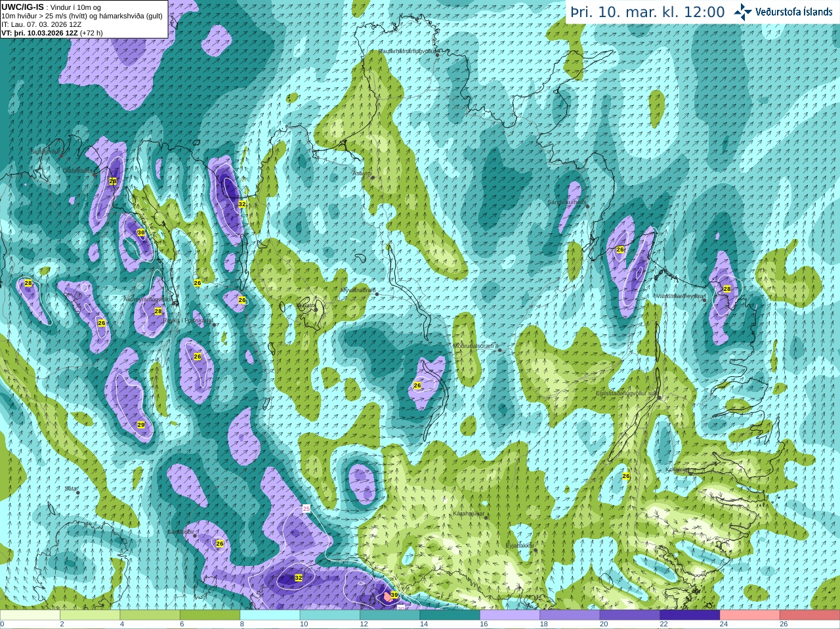Click the Reykir í Fnjóskadal station label
The height and width of the screenshot is (629, 840).
pos(188,320)
